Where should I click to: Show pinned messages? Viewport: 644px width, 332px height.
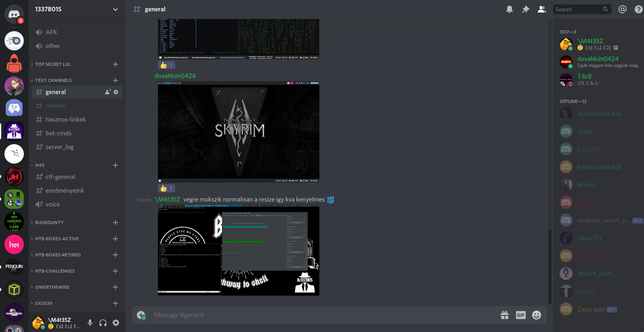click(x=526, y=9)
